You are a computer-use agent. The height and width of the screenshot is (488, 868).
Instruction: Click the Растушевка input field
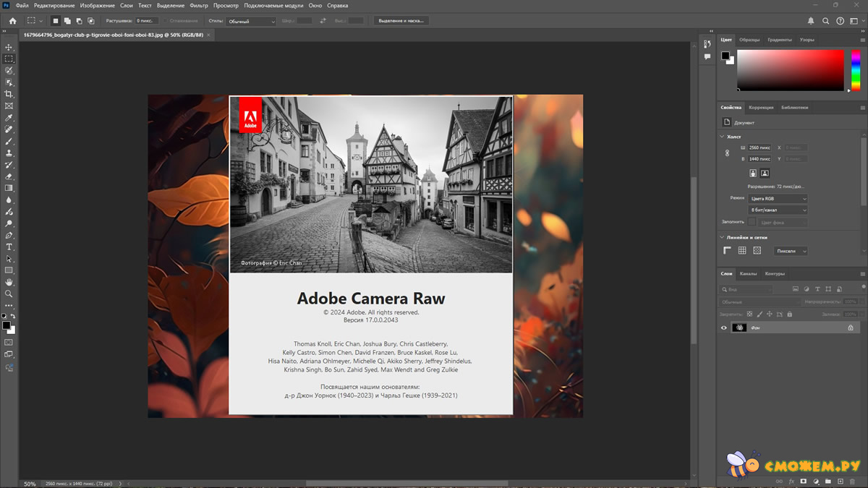pos(147,21)
